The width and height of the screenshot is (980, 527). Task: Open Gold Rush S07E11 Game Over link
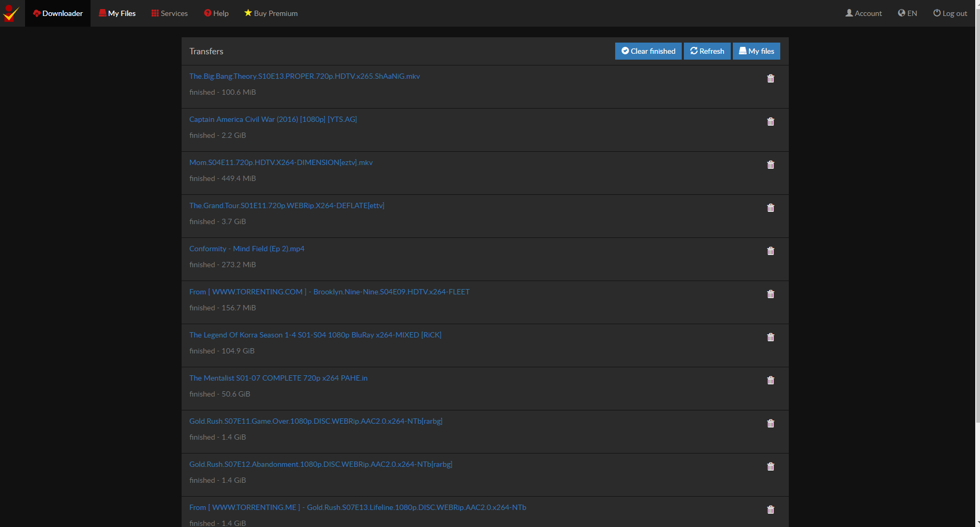point(316,421)
